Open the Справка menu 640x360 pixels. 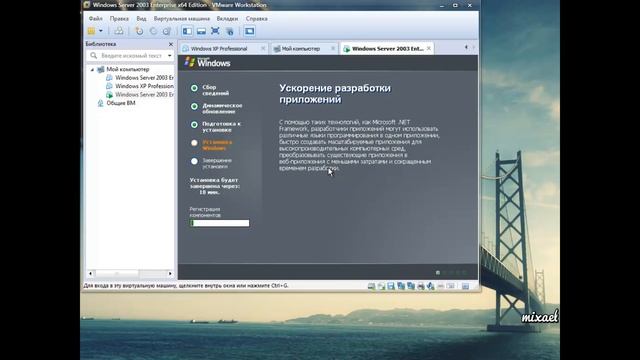coord(257,18)
